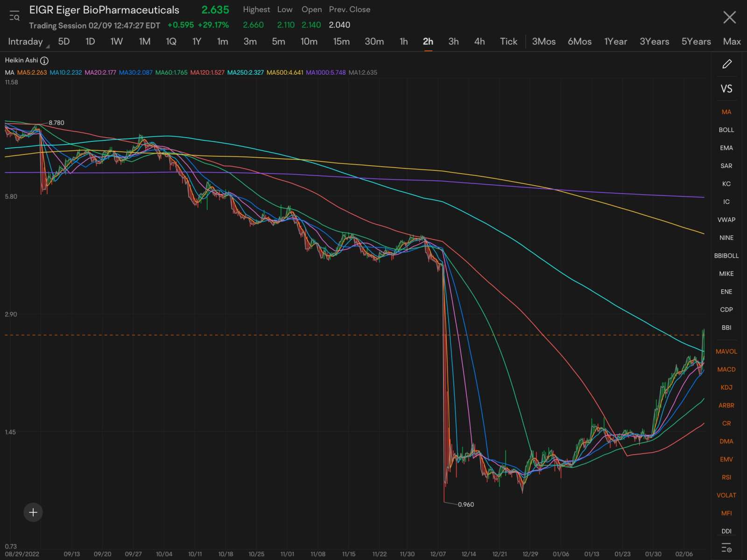Toggle the BOLL indicator

click(726, 130)
